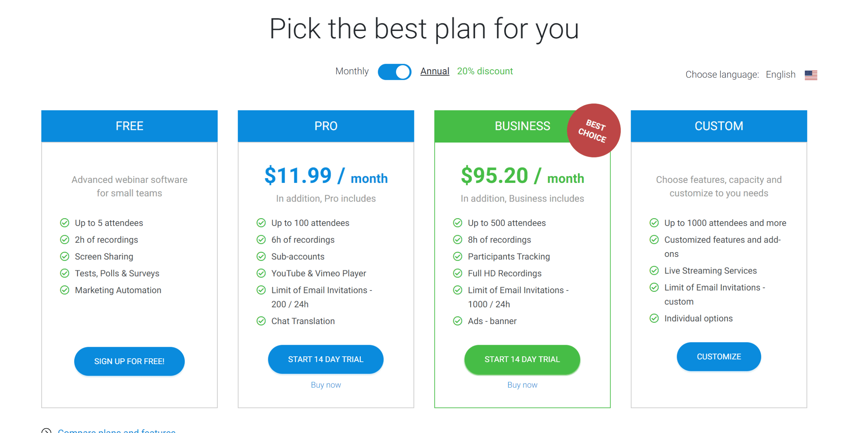The width and height of the screenshot is (868, 433).
Task: Click the US flag language icon
Action: coord(810,75)
